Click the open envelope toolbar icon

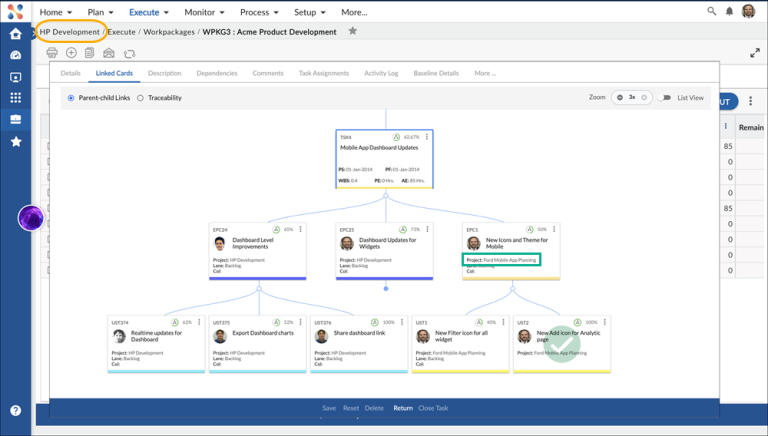tap(109, 52)
